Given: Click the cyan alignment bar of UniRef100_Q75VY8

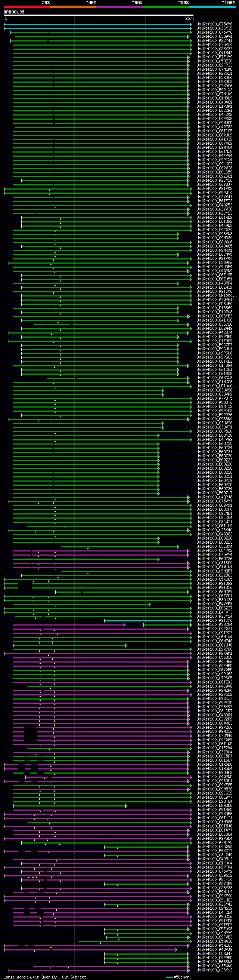Looking at the screenshot, I should pos(97,24).
